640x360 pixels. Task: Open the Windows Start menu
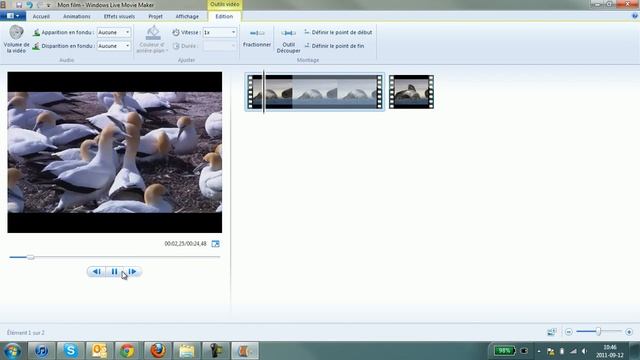(13, 351)
